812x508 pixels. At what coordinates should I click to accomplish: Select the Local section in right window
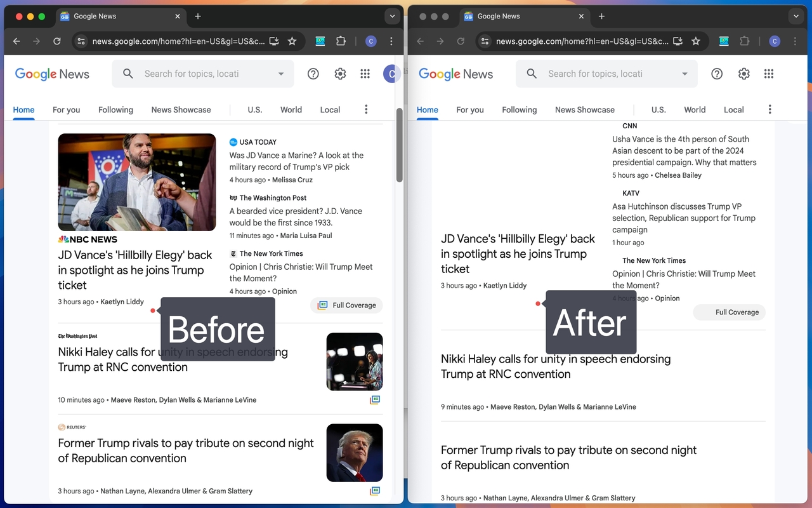[x=734, y=110]
